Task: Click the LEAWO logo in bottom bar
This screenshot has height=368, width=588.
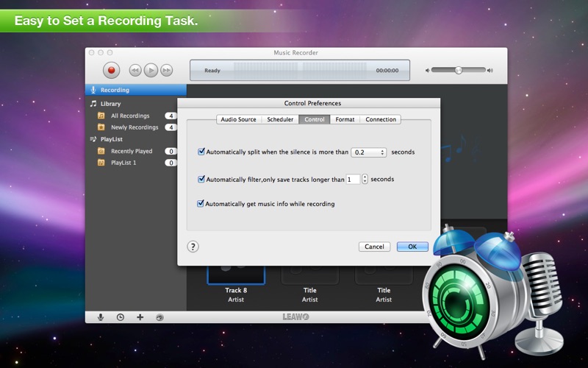Action: 296,317
